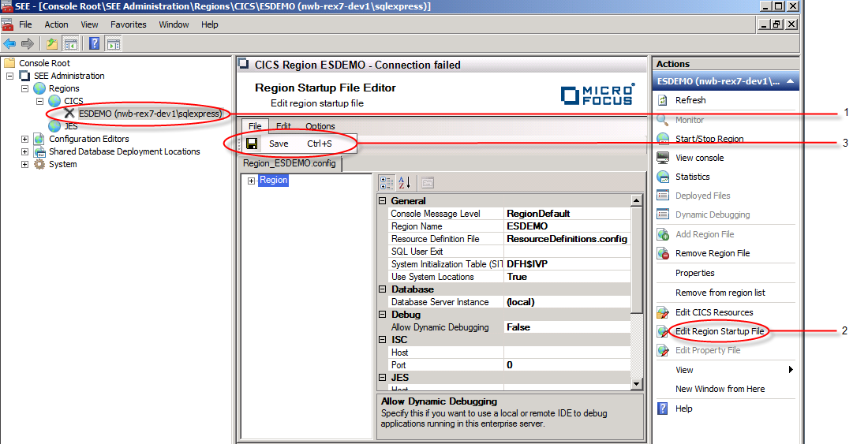Click the Region Name ESDEMO value field
Viewport: 868px width, 444px height.
click(x=567, y=226)
